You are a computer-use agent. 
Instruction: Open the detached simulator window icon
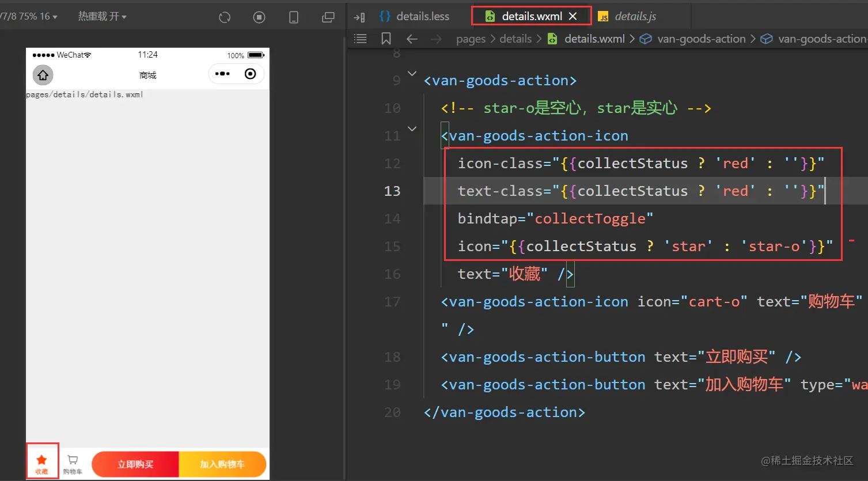[328, 17]
